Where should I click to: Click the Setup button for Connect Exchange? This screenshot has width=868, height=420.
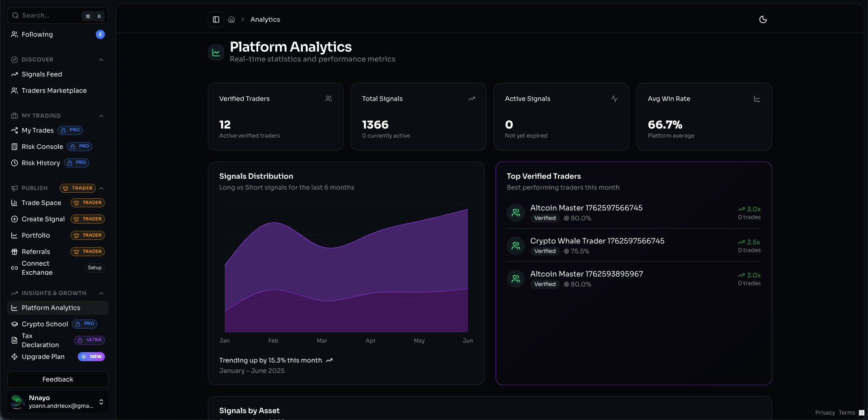[x=94, y=268]
